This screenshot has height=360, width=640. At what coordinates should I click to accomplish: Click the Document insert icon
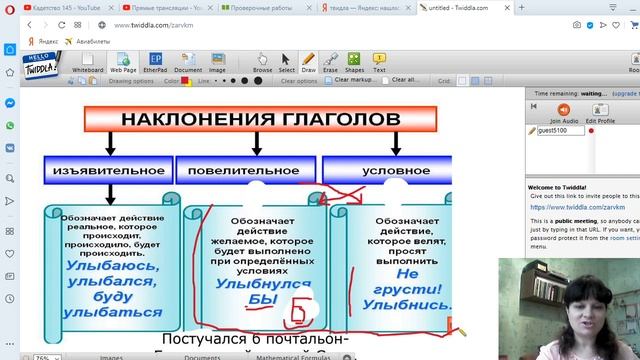(188, 62)
